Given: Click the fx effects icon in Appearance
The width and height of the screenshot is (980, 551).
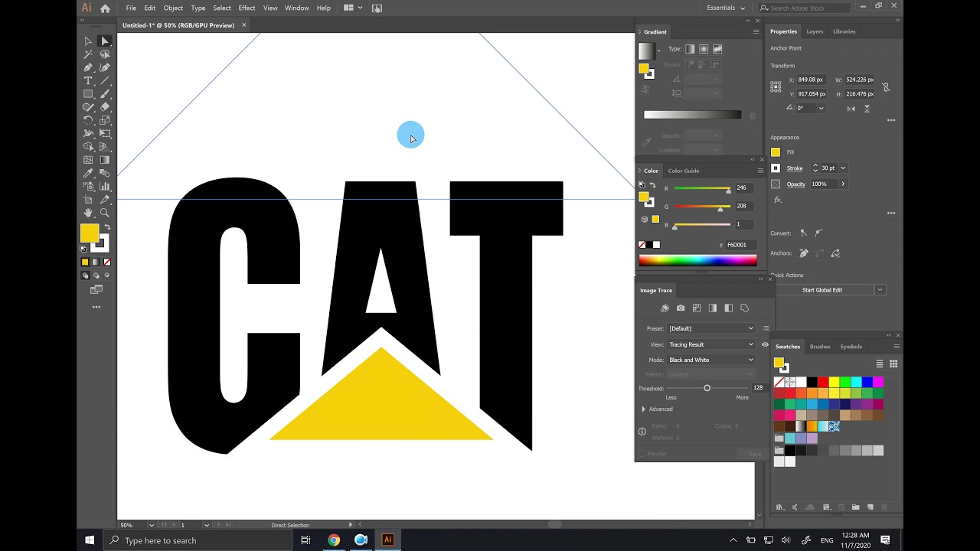Looking at the screenshot, I should 778,200.
